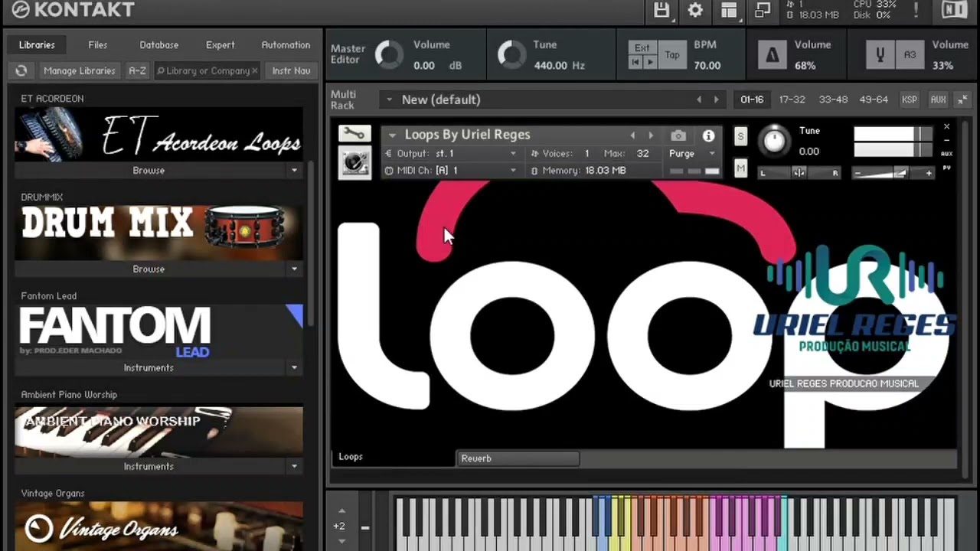This screenshot has height=551, width=980.
Task: Open the Reverb tab in instrument
Action: pos(518,458)
